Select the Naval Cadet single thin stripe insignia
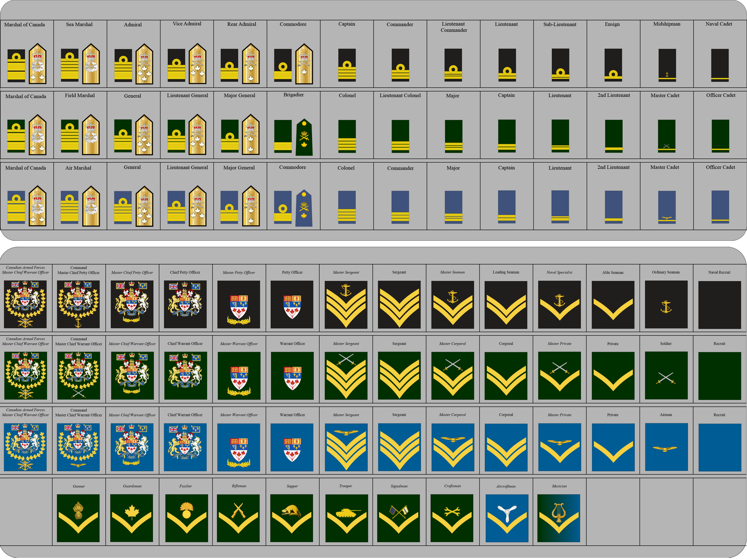 click(x=720, y=65)
